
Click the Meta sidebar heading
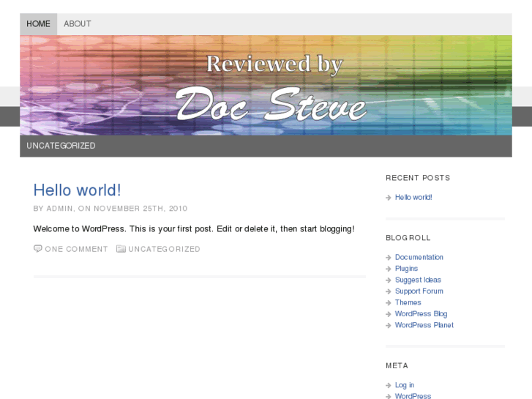pyautogui.click(x=397, y=366)
